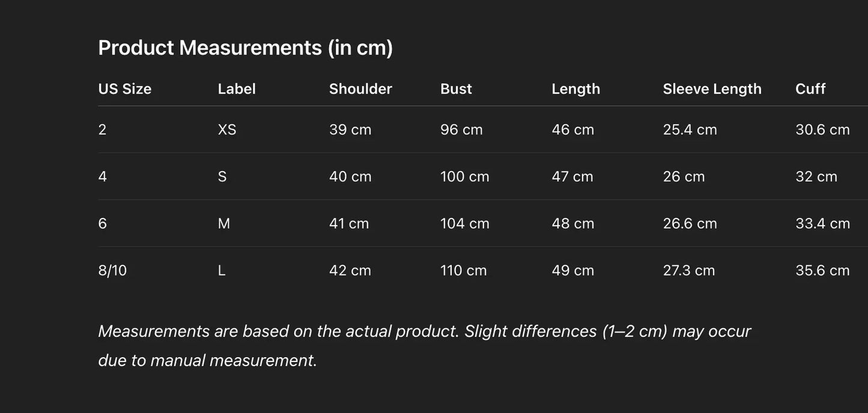Click the XS label cell
Viewport: 868px width, 413px height.
coord(227,130)
